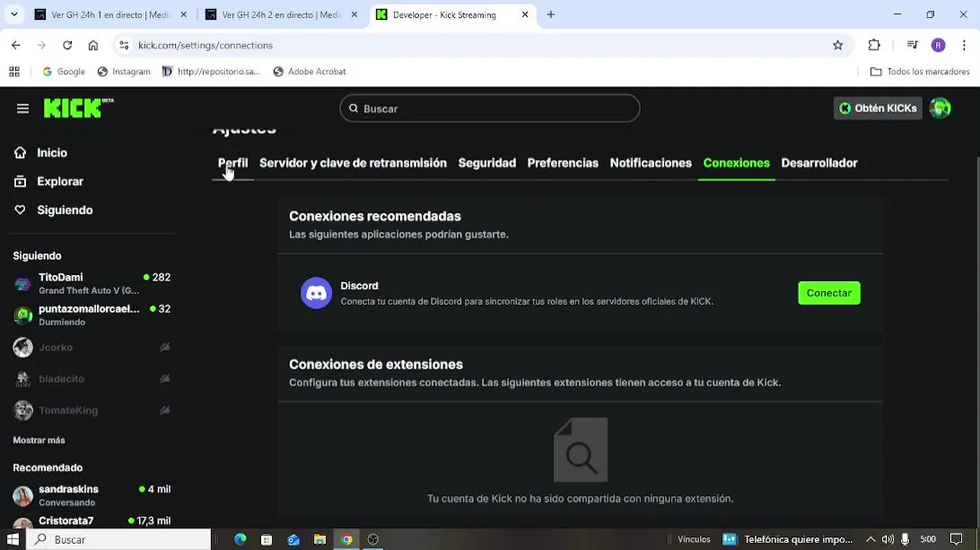Open puntazomallorcael channel
This screenshot has height=550, width=980.
(92, 315)
